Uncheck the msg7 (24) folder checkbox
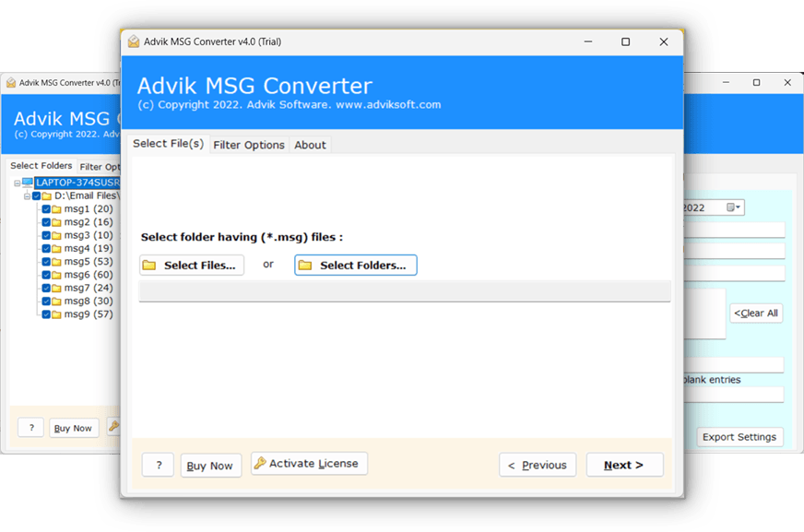The height and width of the screenshot is (532, 804). (46, 288)
